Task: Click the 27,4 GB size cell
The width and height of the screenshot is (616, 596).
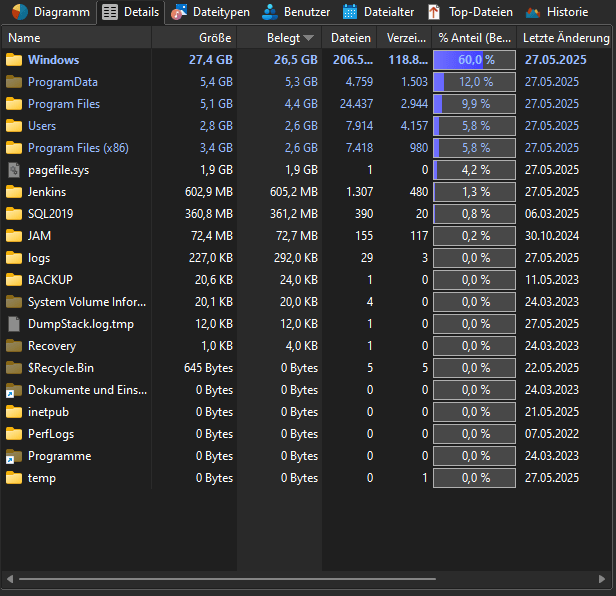Action: 211,60
